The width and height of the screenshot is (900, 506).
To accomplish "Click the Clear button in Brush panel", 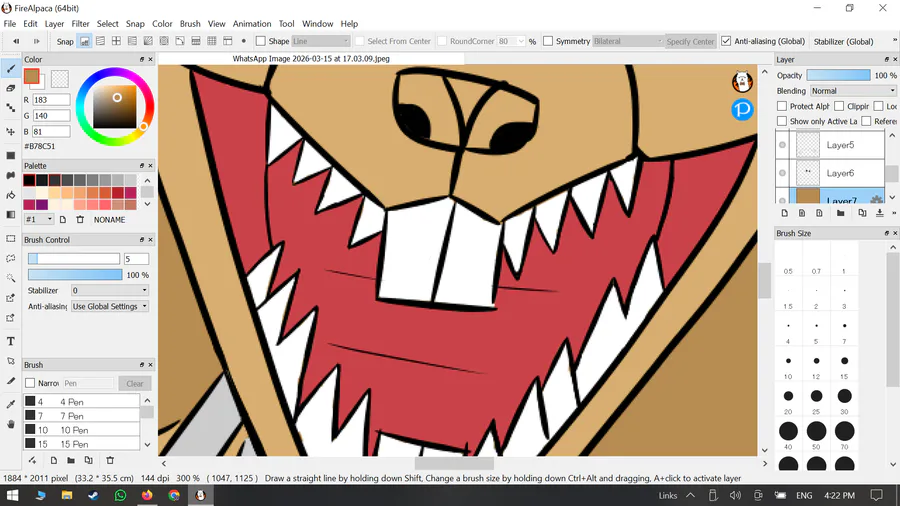I will [x=135, y=383].
